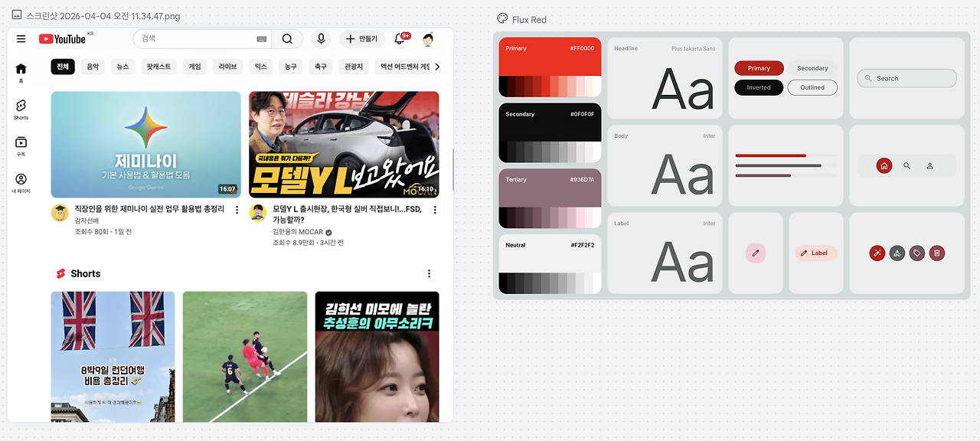Switch to the 음악 category chip

click(92, 67)
